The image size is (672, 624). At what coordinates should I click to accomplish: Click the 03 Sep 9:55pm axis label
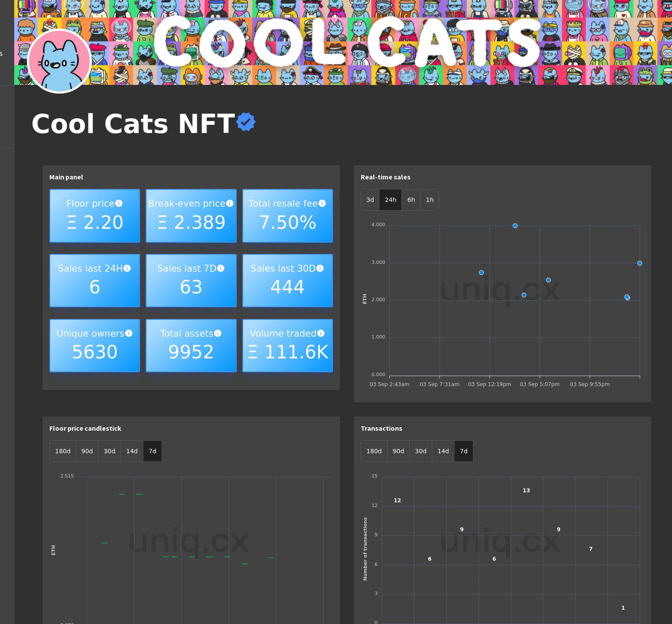(590, 384)
